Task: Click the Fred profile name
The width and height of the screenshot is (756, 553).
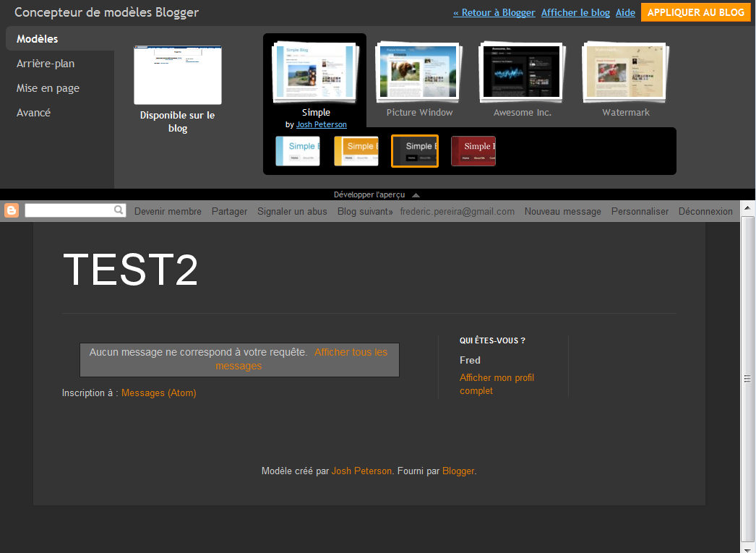Action: point(470,360)
